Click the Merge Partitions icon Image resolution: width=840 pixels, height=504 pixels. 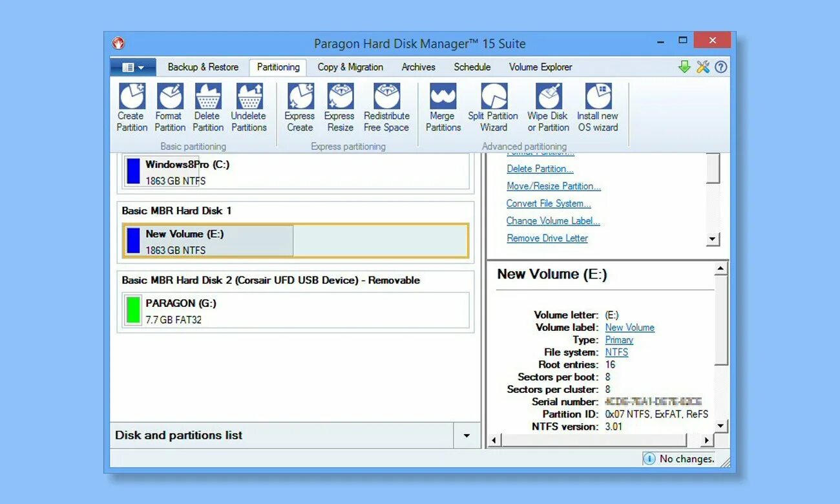443,108
